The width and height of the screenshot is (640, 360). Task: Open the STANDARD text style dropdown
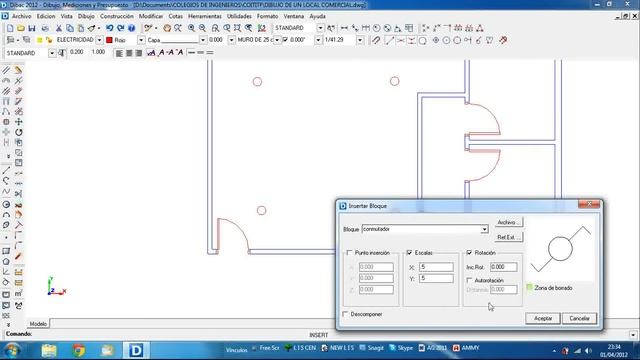coord(52,53)
